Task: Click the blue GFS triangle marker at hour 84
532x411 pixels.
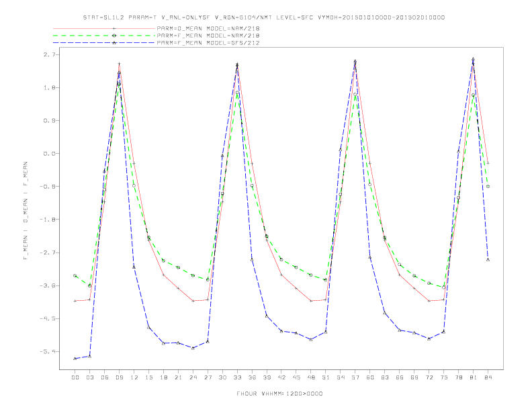Action: 488,260
